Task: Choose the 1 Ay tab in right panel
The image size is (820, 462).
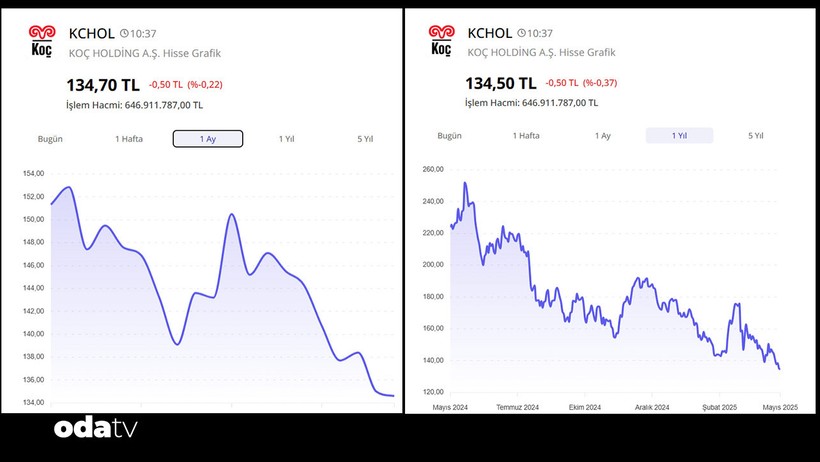Action: click(x=603, y=135)
